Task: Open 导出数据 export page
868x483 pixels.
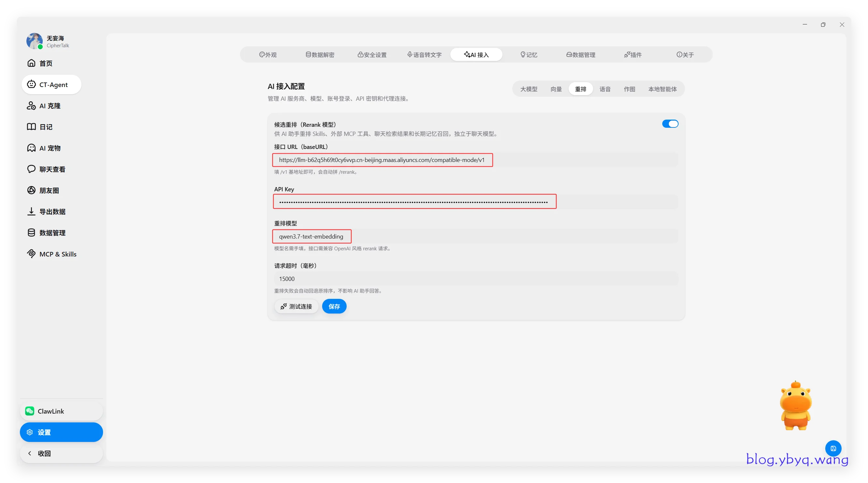Action: coord(46,212)
